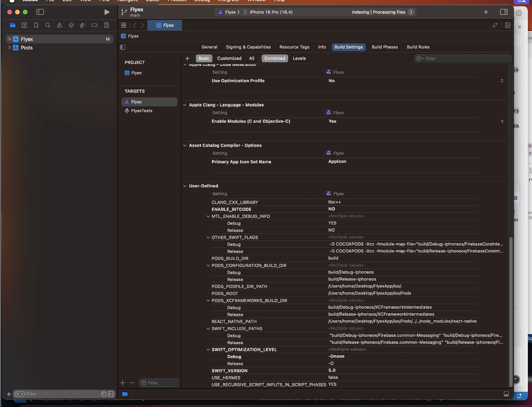Toggle the left navigator sidebar
Screen dimensions: 532x407
coord(40,12)
